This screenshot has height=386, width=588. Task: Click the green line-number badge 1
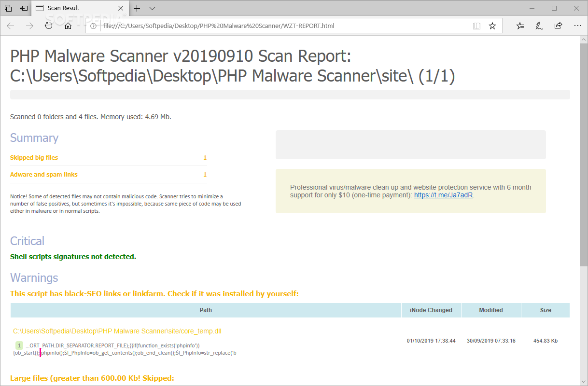tap(19, 345)
